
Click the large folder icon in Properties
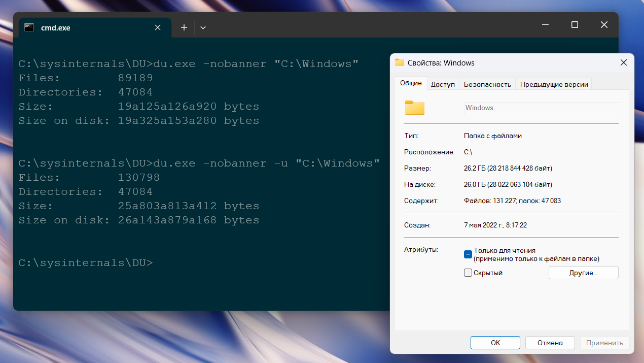click(x=414, y=108)
